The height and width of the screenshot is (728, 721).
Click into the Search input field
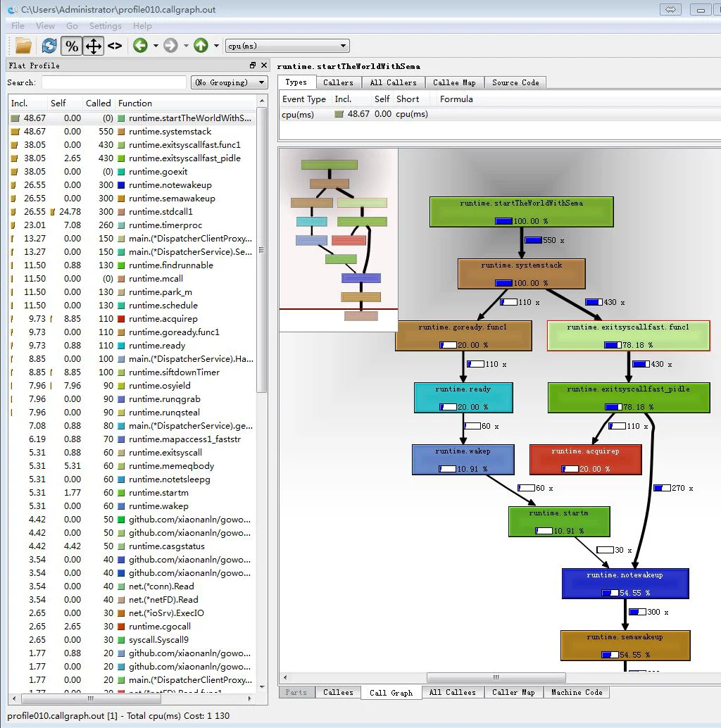(x=114, y=82)
